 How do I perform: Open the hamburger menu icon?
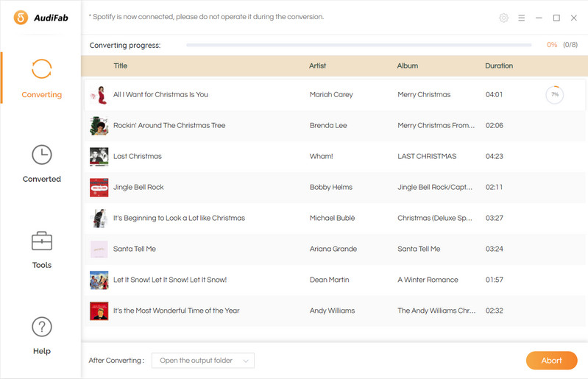point(521,18)
